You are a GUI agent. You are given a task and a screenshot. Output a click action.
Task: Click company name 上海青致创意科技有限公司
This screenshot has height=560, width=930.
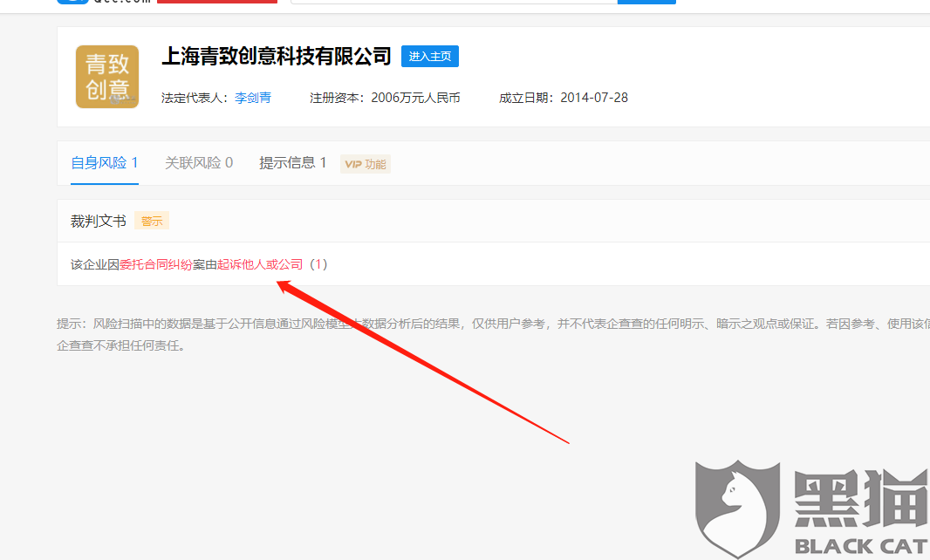(277, 57)
